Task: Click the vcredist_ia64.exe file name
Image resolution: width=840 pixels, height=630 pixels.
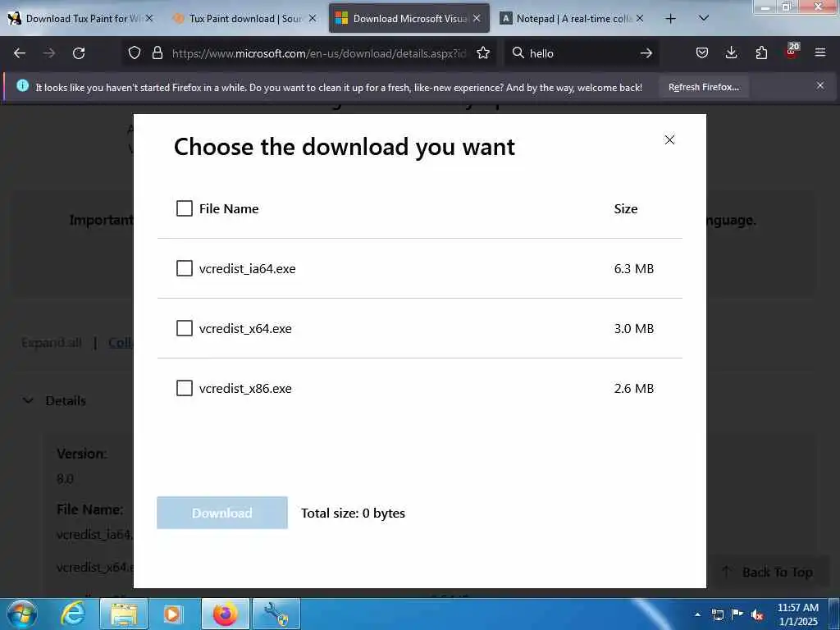Action: 248,268
